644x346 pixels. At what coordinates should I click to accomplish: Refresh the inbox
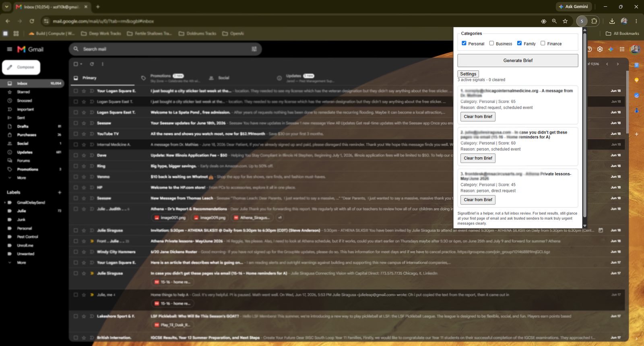pyautogui.click(x=92, y=64)
